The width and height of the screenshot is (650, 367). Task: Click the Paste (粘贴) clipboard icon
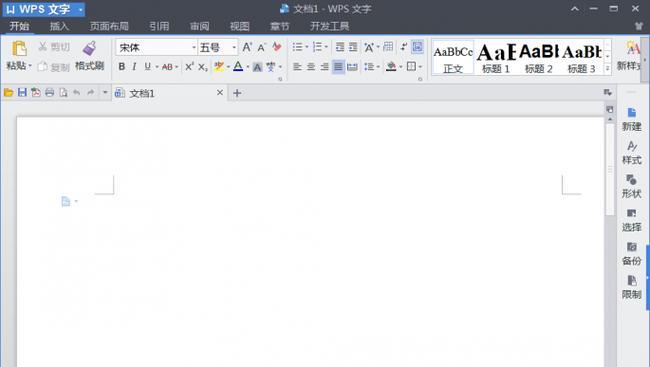pyautogui.click(x=19, y=49)
